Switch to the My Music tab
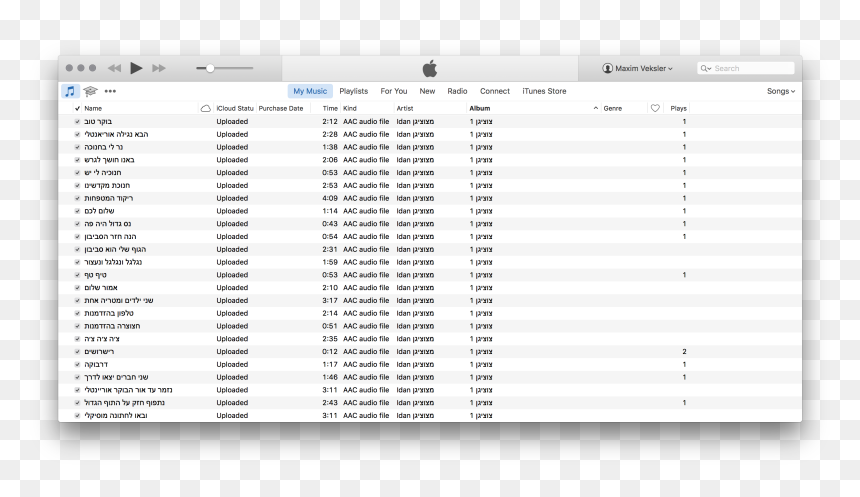 [310, 91]
